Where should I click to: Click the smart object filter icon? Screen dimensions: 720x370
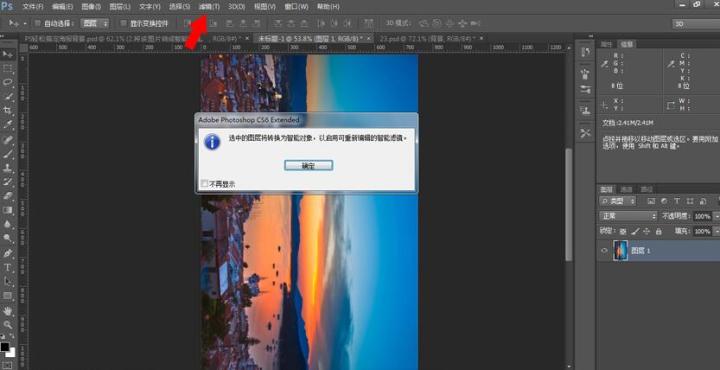pos(703,201)
